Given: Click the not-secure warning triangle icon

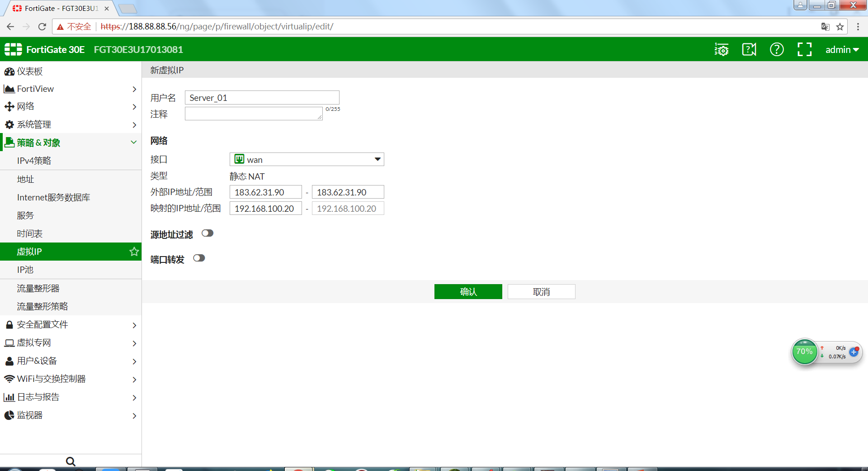Looking at the screenshot, I should [60, 27].
